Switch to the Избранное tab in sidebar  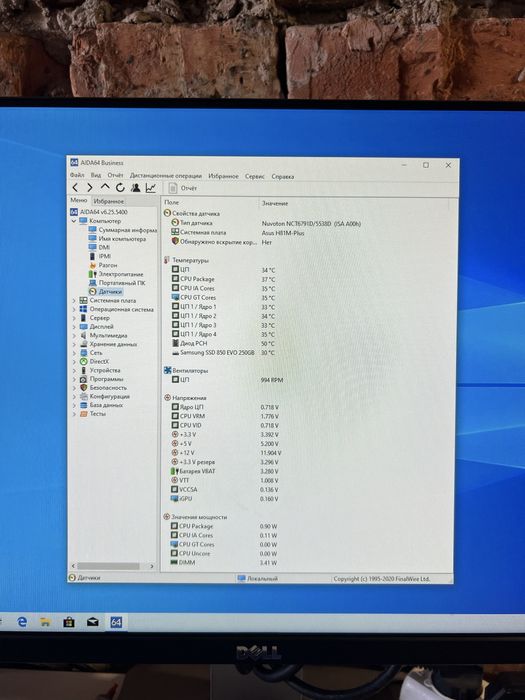pyautogui.click(x=108, y=201)
